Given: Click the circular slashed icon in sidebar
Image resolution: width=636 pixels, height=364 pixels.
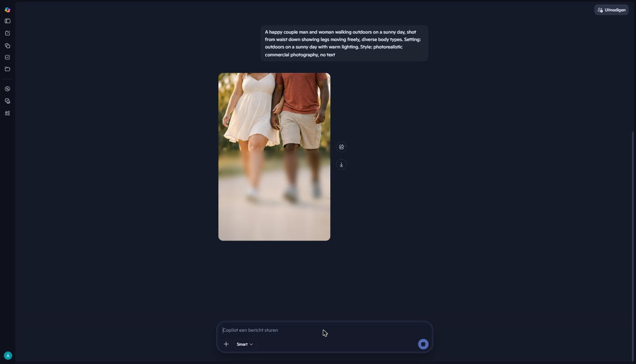Looking at the screenshot, I should (7, 89).
